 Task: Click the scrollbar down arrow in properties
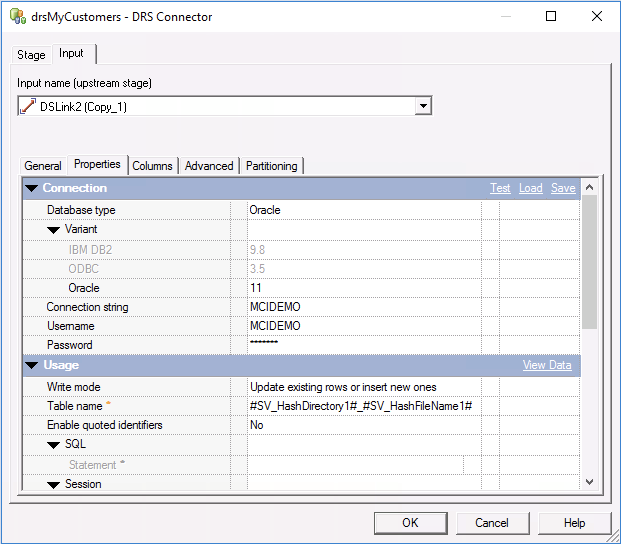pos(589,482)
